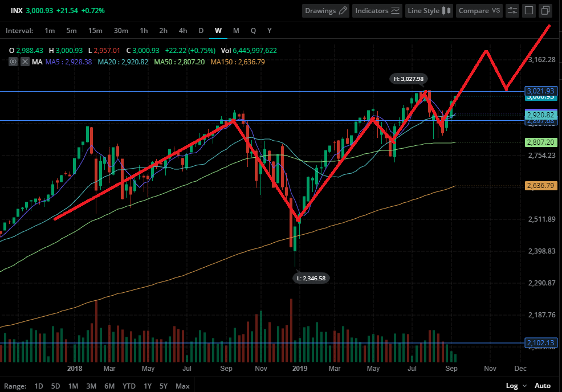Screen dimensions: 562x392
Task: Click the MA50 value label
Action: pos(179,62)
